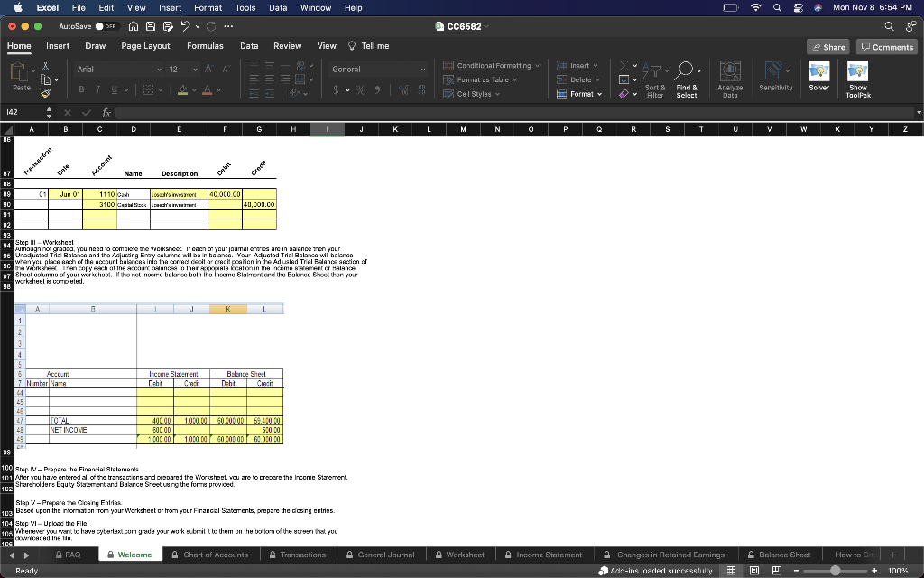Switch to the Formulas ribbon tab
Screen dimensions: 924x578
click(x=204, y=44)
